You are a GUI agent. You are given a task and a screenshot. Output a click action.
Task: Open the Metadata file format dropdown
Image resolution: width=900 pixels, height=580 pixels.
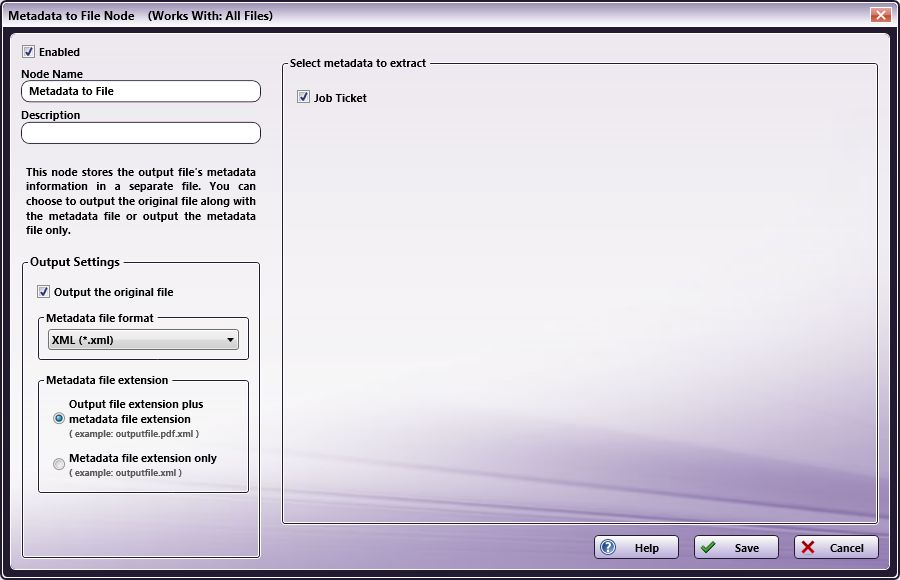pos(143,340)
